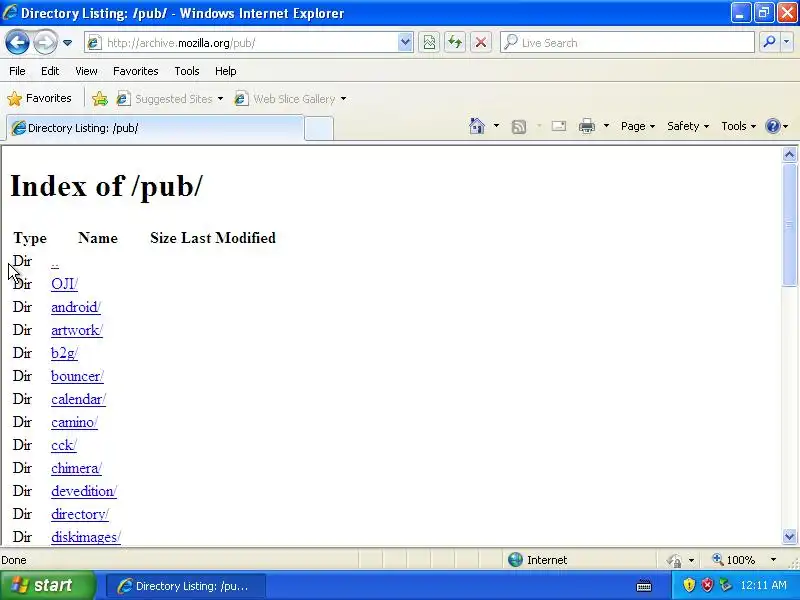Click the vertical scrollbar thumb
Screen dimensions: 800x600
point(789,225)
